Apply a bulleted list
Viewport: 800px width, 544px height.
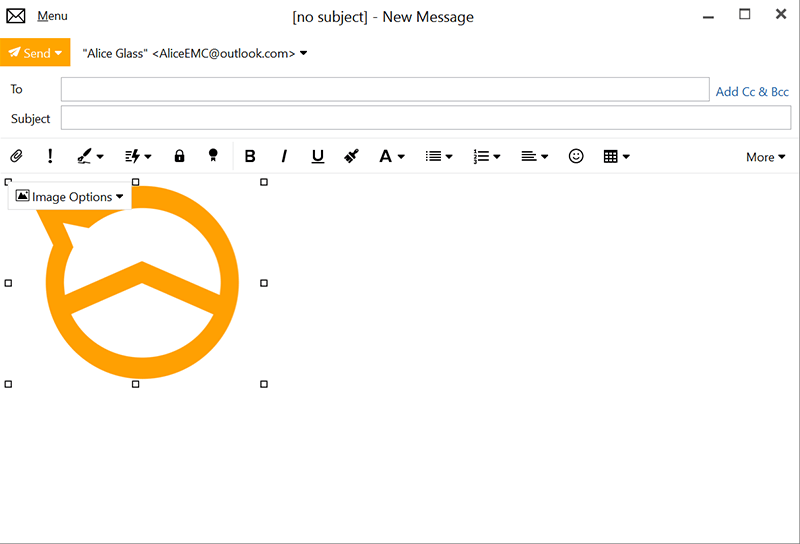coord(434,156)
